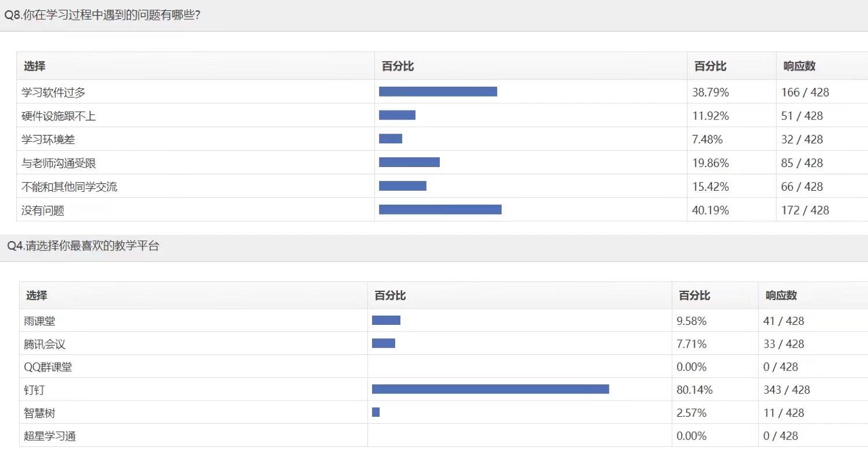
Task: Click the 超星学习通 row label
Action: click(x=50, y=436)
